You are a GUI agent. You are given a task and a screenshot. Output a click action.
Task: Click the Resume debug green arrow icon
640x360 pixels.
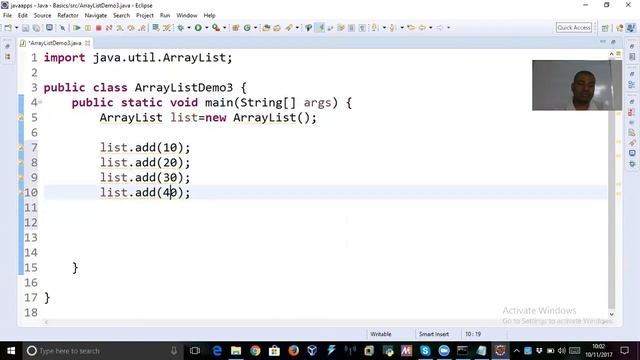click(77, 28)
